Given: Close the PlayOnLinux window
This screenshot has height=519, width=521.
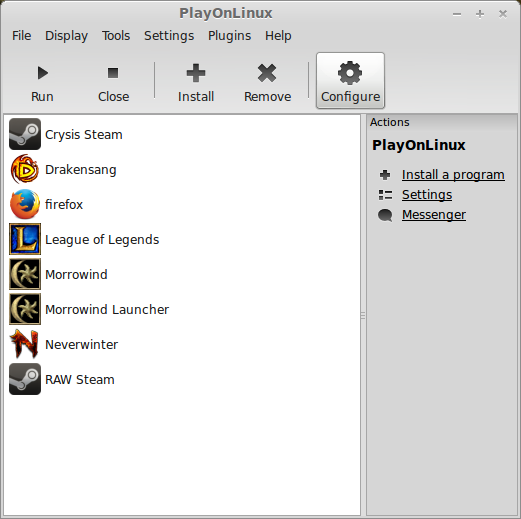Looking at the screenshot, I should 503,14.
